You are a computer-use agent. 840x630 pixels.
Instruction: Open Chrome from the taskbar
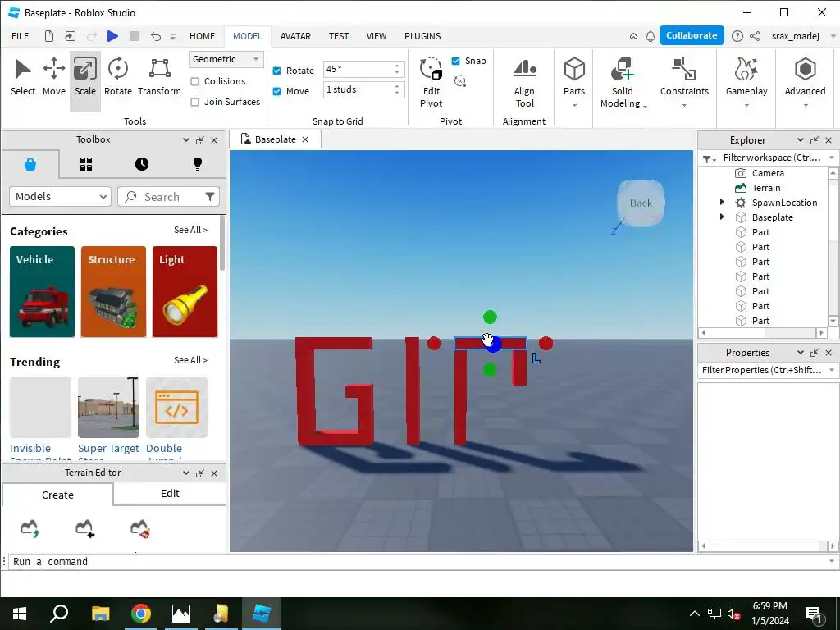pyautogui.click(x=141, y=614)
